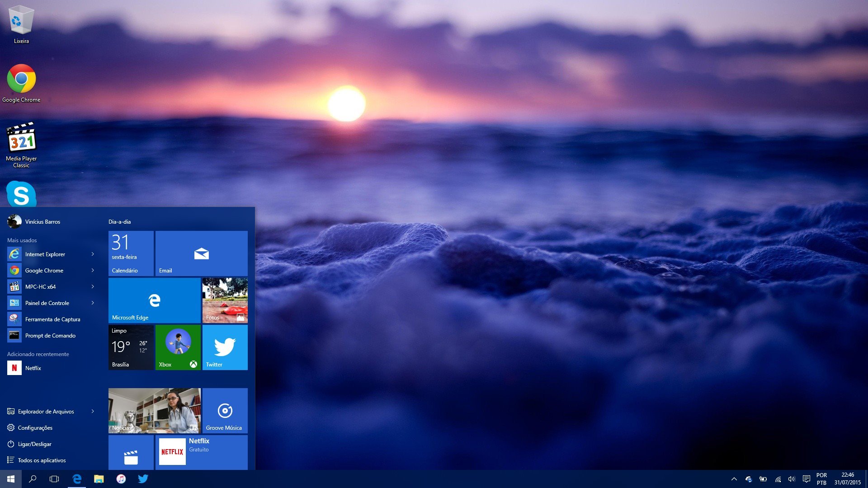Expand Google Chrome jump list arrow
This screenshot has width=868, height=488.
(93, 270)
